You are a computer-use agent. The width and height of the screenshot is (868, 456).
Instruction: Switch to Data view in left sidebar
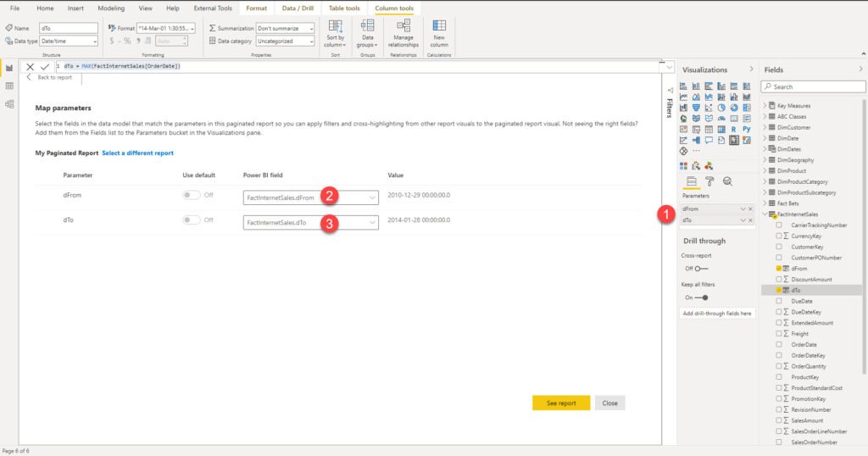[9, 86]
